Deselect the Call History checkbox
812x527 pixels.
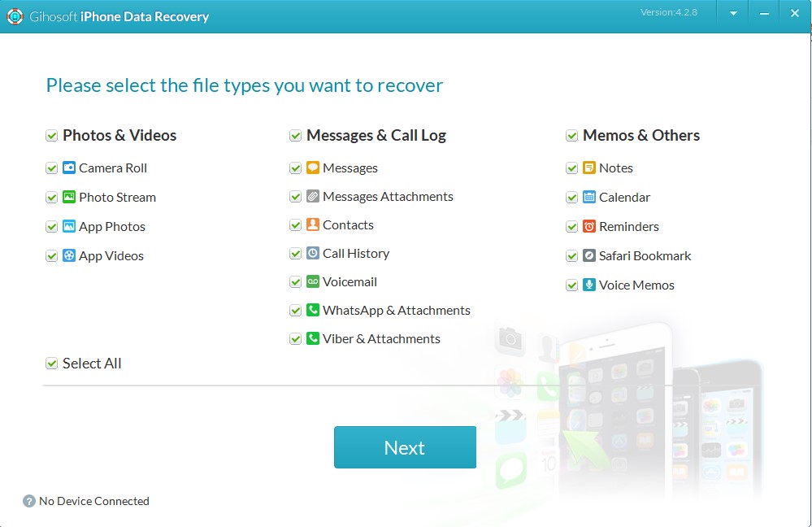(295, 254)
